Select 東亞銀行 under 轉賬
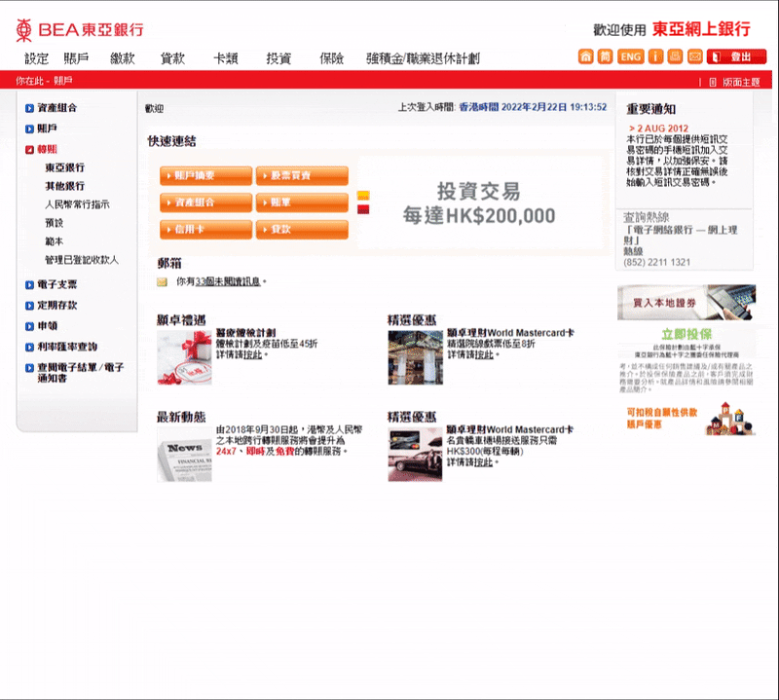Image resolution: width=779 pixels, height=700 pixels. tap(64, 167)
